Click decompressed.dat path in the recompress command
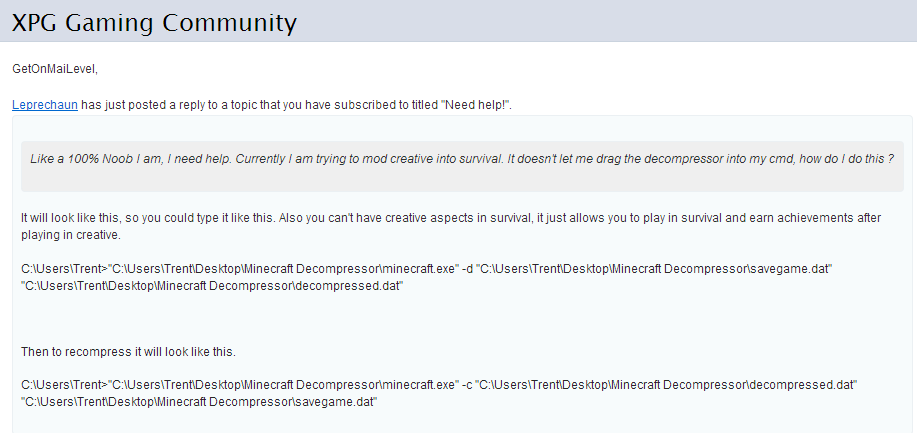 (x=667, y=385)
